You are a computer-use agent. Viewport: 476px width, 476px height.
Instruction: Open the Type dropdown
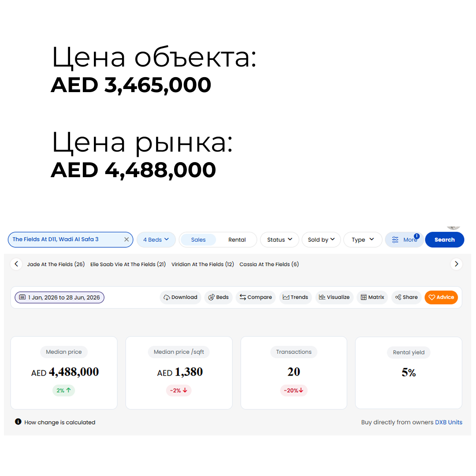coord(363,239)
